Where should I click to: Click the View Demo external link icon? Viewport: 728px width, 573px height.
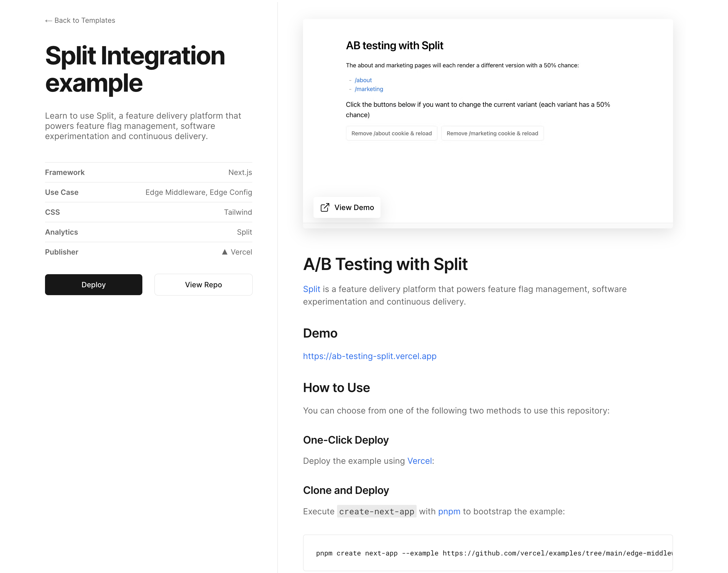(325, 207)
